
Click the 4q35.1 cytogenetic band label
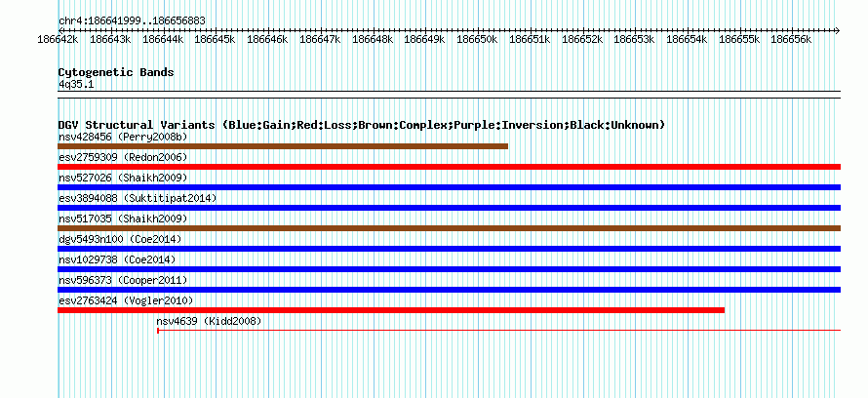coord(76,85)
